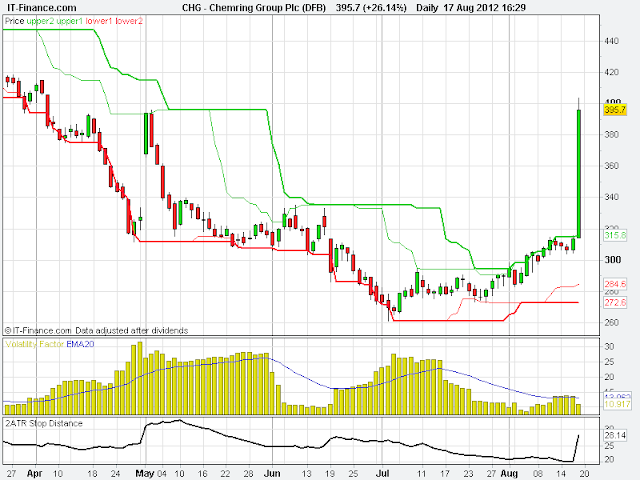Screen dimensions: 640x480
Task: Click the 10.917 volatility value tag
Action: coord(617,404)
